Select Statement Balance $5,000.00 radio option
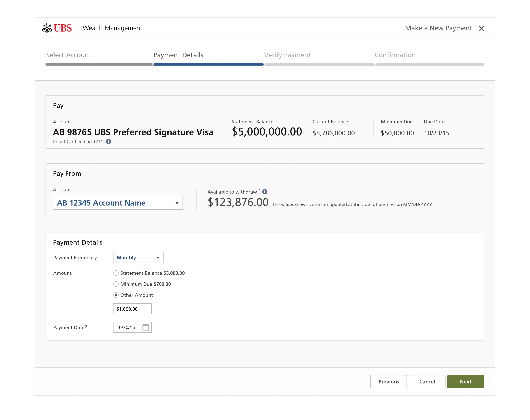This screenshot has height=420, width=530. pyautogui.click(x=116, y=273)
